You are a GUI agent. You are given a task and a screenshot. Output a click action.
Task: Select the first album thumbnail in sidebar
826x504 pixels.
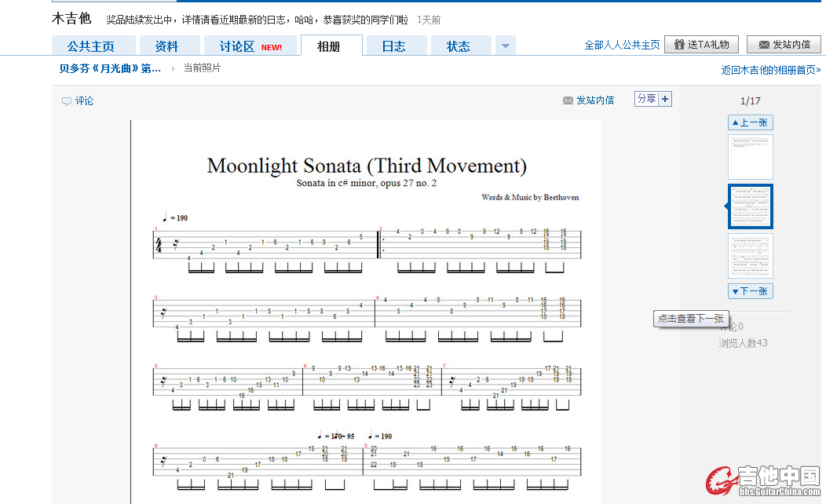(750, 157)
